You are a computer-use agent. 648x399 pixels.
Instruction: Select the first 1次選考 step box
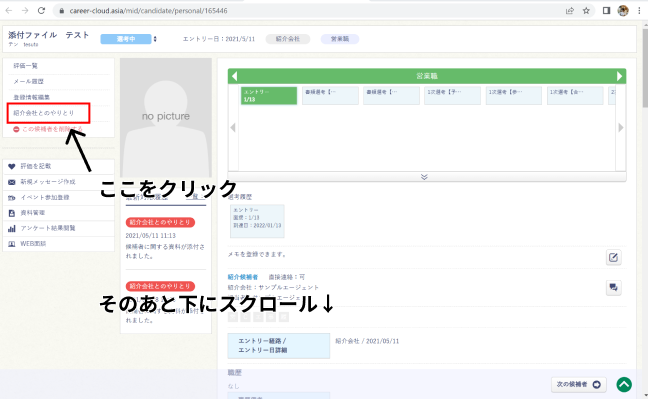pyautogui.click(x=452, y=96)
